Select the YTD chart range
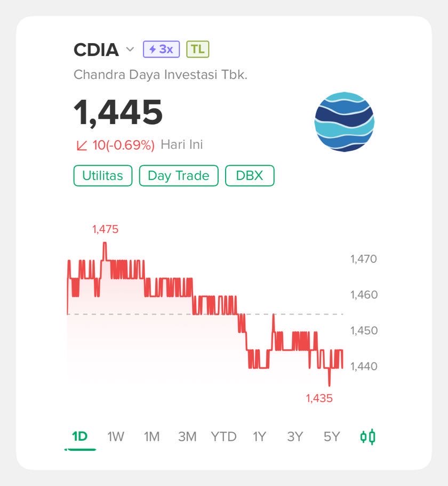This screenshot has height=486, width=448. 223,437
